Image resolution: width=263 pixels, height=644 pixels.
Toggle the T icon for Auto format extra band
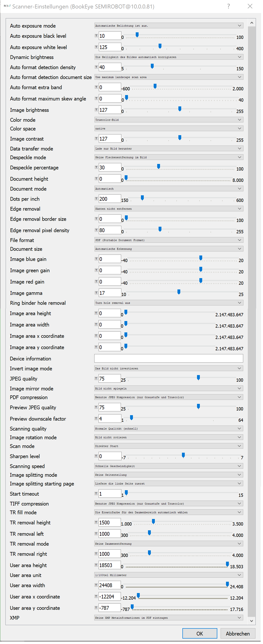click(96, 87)
